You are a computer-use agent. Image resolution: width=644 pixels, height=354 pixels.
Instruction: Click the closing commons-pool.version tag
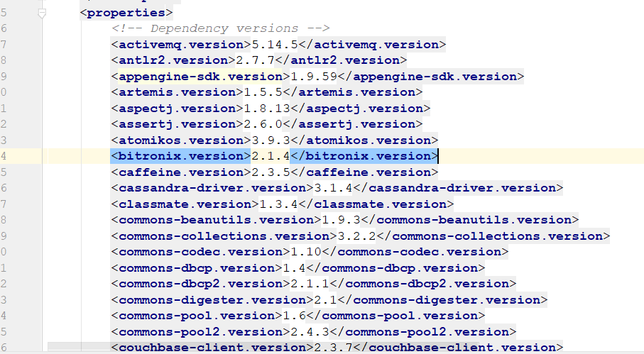pyautogui.click(x=395, y=316)
